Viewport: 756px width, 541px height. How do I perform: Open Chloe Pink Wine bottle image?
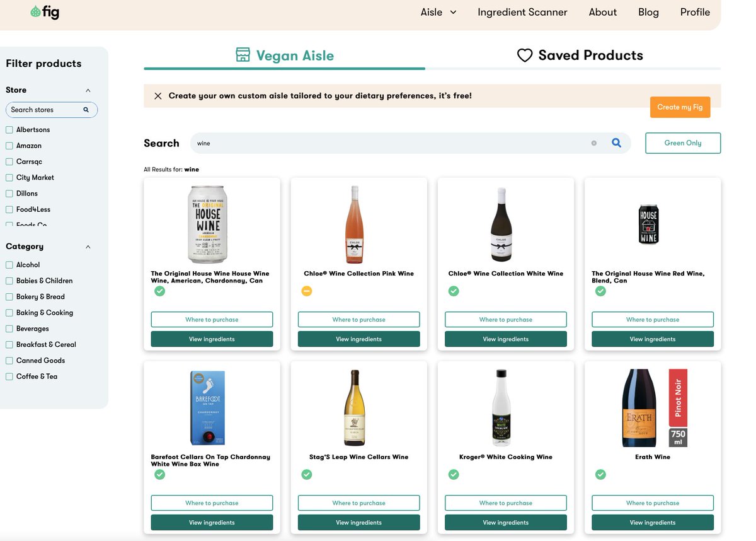tap(355, 224)
